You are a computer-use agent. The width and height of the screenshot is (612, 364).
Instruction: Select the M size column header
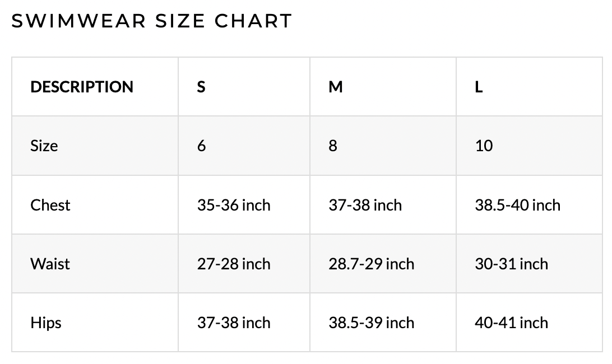(335, 87)
